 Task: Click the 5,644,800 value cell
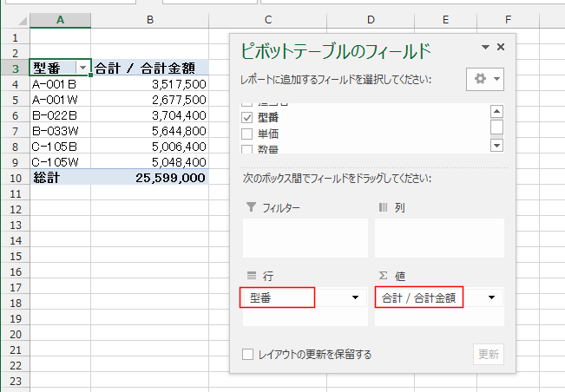[150, 131]
